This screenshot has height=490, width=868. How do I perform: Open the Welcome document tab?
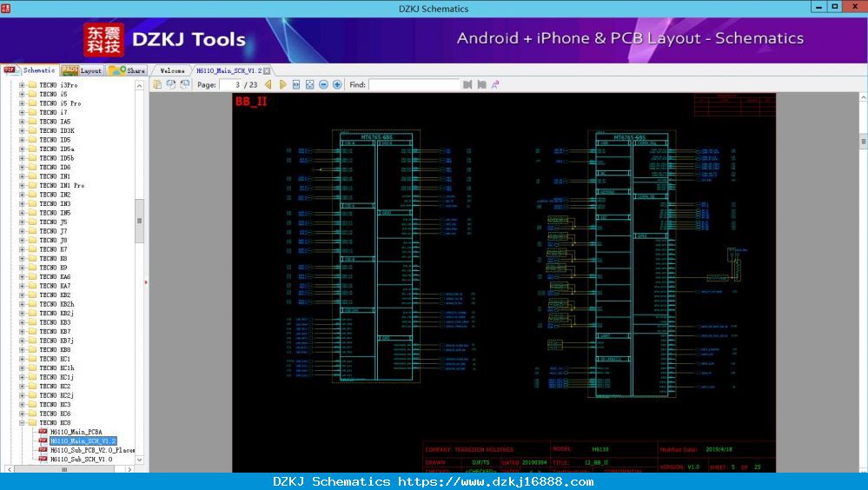pos(172,71)
